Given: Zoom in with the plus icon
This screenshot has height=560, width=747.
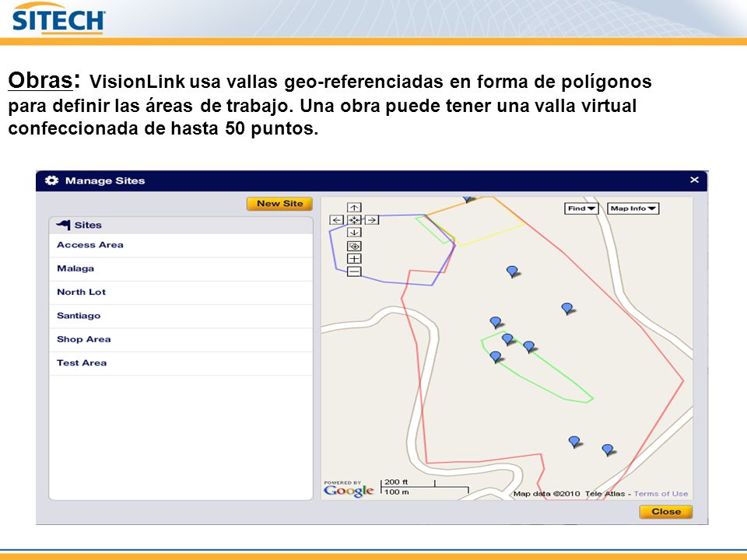Looking at the screenshot, I should pos(354,258).
